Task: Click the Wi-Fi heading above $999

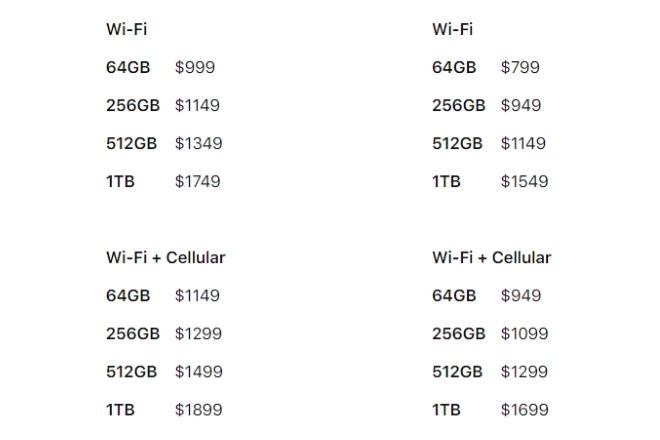Action: coord(126,29)
